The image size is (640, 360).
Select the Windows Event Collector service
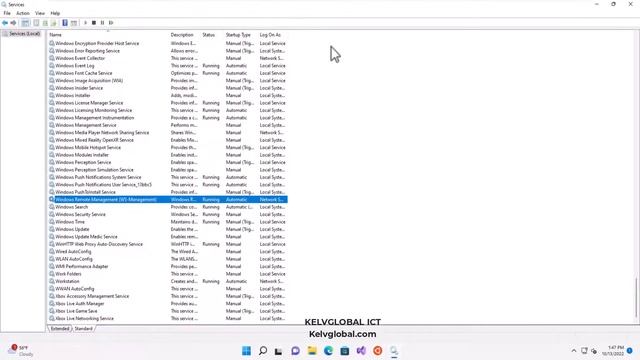168,58
